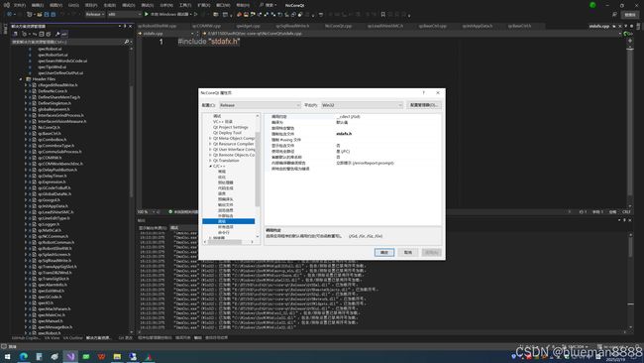Click stdafx.h forced include value
644x363 pixels.
[x=344, y=134]
